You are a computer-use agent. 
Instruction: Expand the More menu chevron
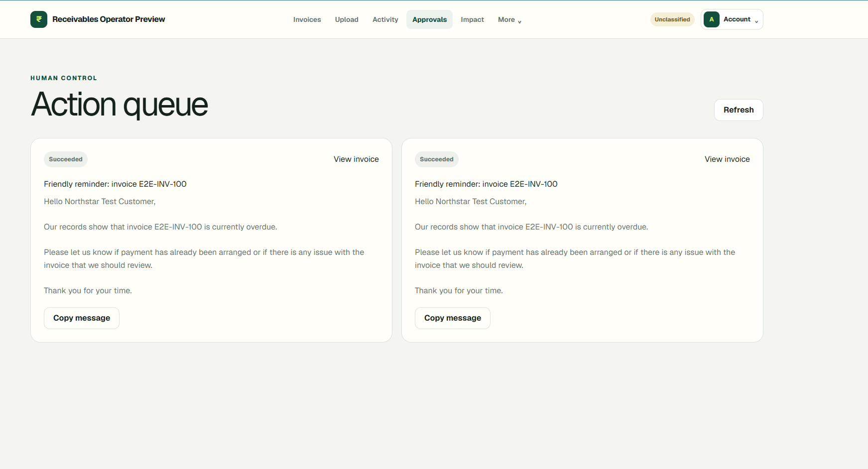519,21
